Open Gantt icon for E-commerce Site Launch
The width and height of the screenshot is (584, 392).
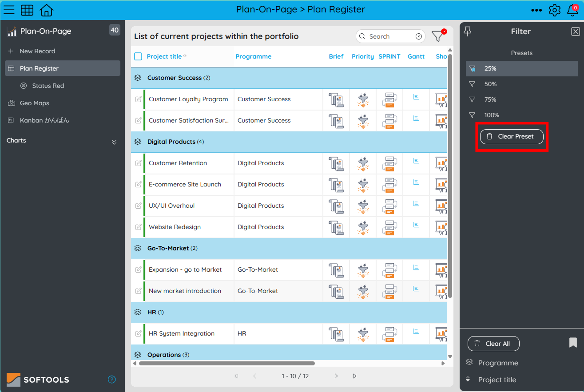(x=416, y=182)
